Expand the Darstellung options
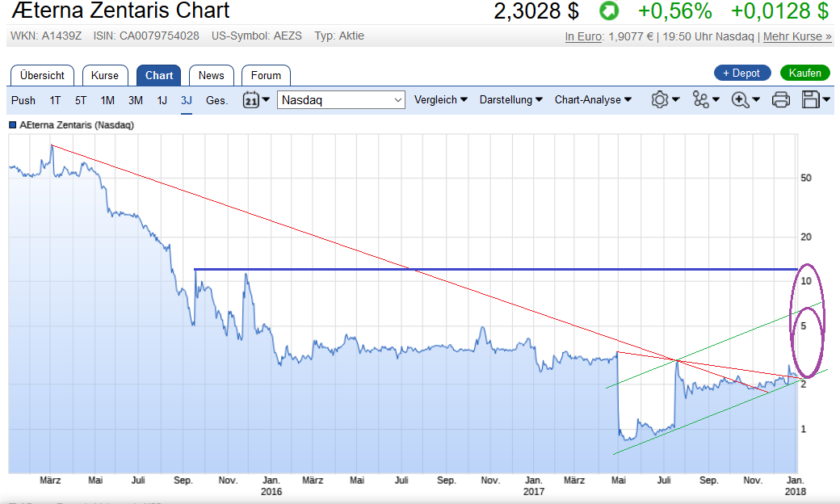840x504 pixels. click(x=511, y=100)
